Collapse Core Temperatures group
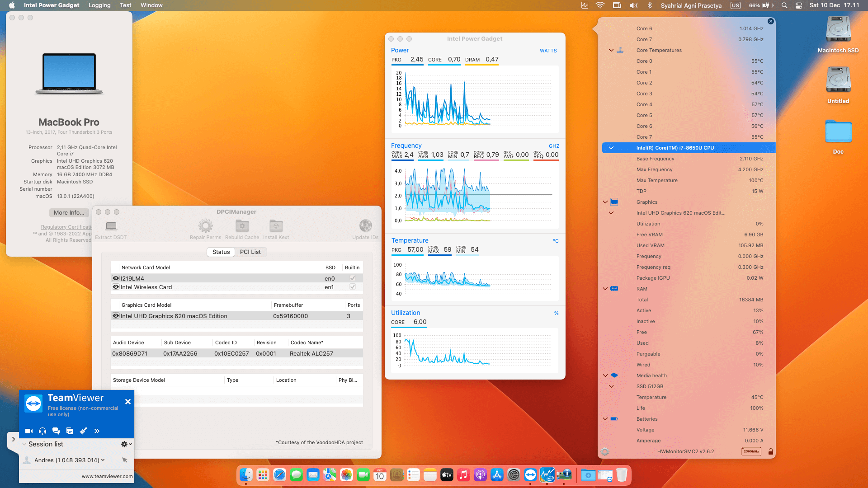Image resolution: width=868 pixels, height=488 pixels. coord(611,50)
